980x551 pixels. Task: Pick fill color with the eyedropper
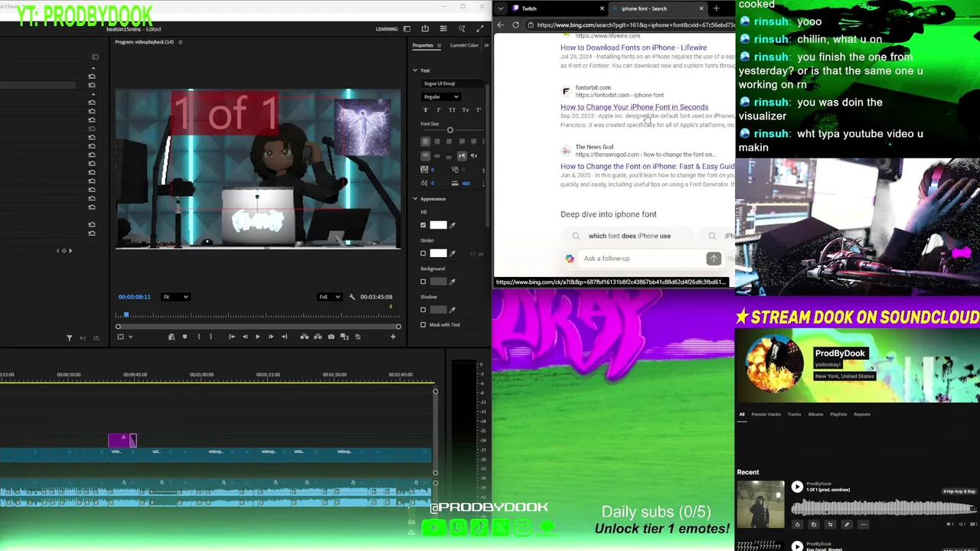coord(452,225)
